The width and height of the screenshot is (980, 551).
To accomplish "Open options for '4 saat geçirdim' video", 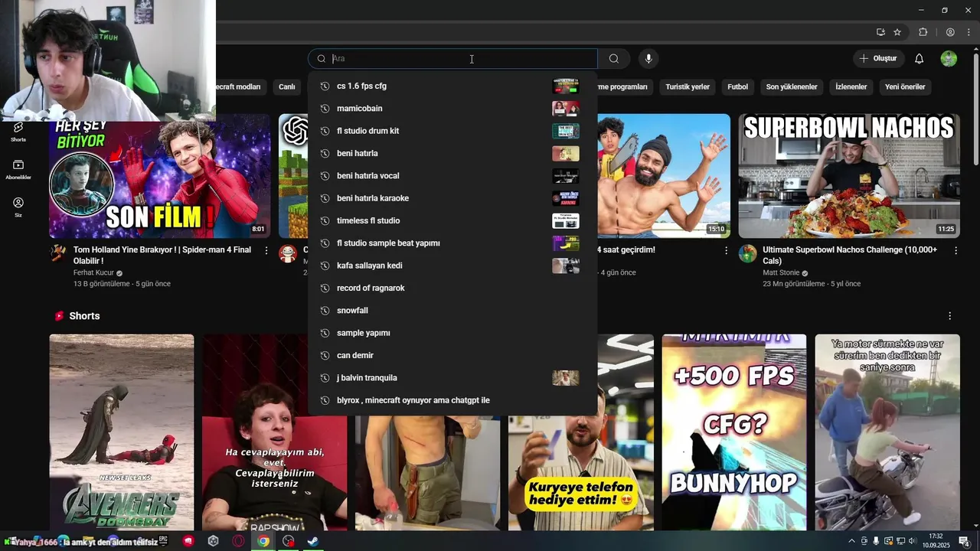I will point(726,250).
